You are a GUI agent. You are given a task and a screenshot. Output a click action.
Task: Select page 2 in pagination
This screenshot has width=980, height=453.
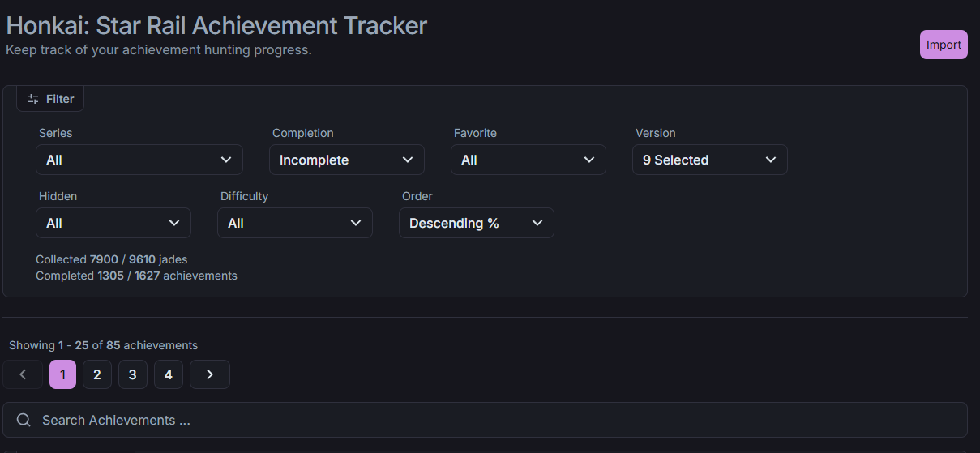click(x=97, y=374)
